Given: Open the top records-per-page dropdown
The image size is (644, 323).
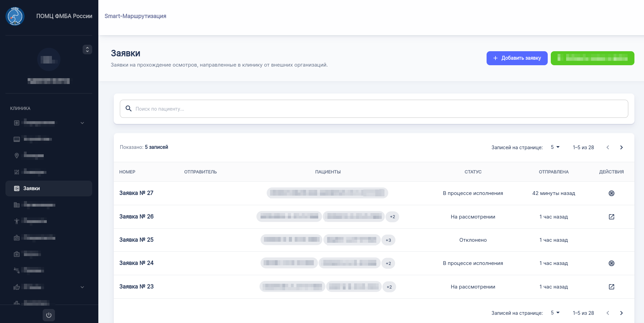Looking at the screenshot, I should pos(555,147).
